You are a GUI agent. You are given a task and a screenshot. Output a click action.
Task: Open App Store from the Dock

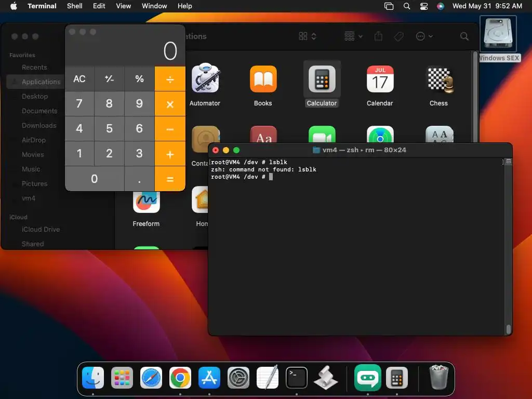[x=209, y=377]
